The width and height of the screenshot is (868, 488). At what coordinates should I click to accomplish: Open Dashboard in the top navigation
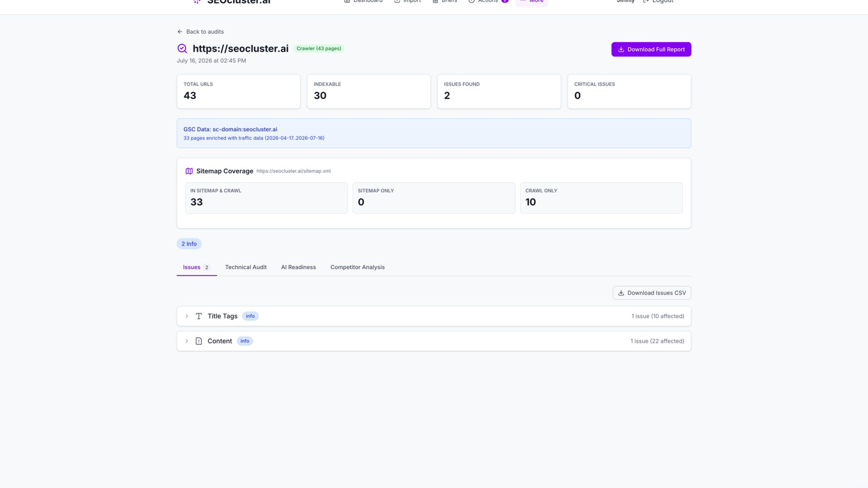(x=363, y=2)
